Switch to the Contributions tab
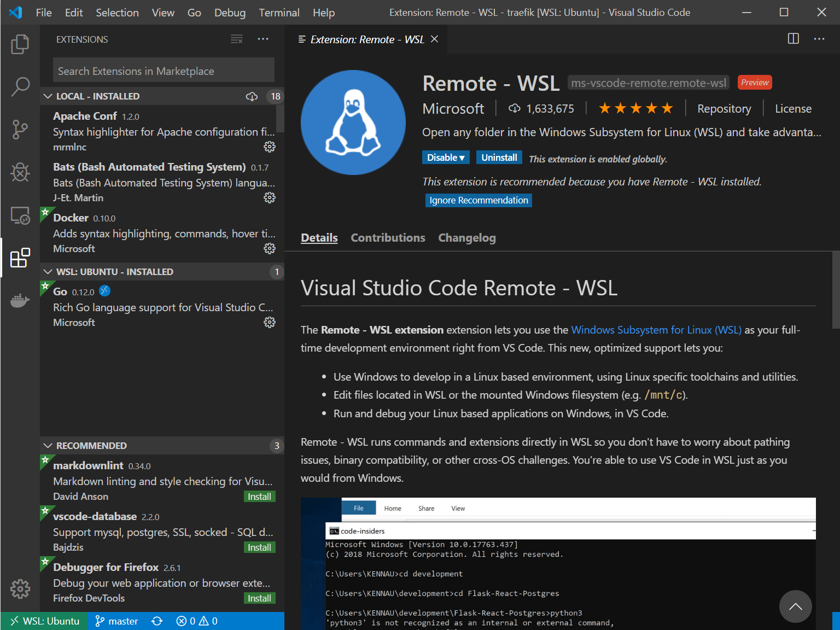840x630 pixels. 388,237
